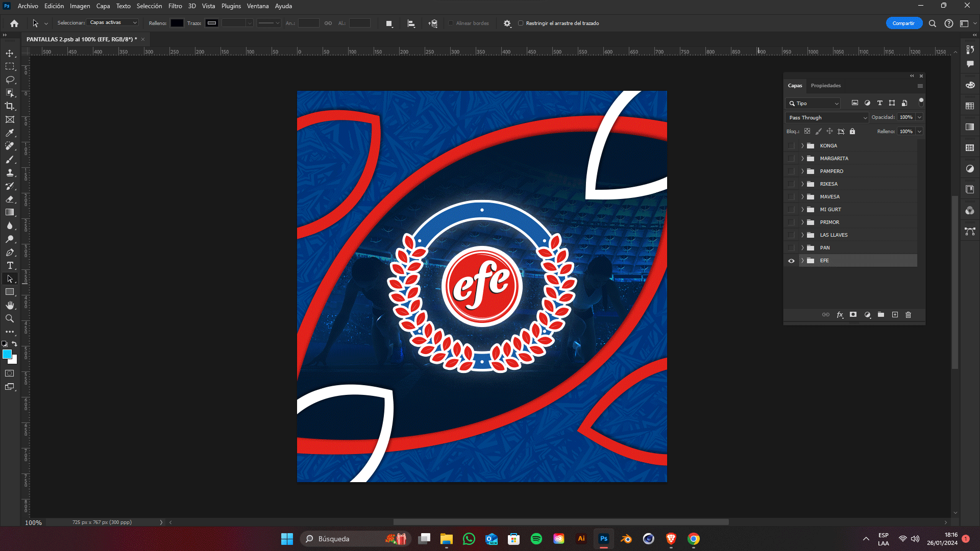The image size is (980, 551).
Task: Select the Zoom tool in toolbar
Action: [x=10, y=318]
